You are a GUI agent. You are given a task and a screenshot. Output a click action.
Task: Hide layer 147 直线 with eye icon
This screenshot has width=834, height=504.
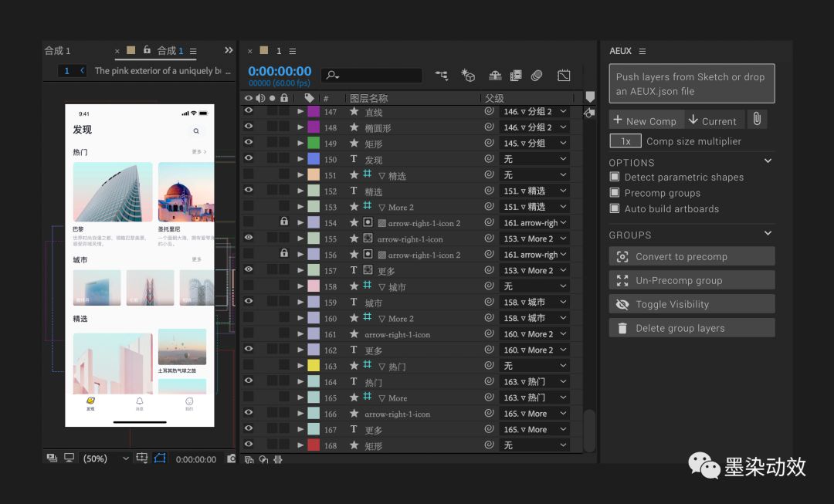[249, 110]
